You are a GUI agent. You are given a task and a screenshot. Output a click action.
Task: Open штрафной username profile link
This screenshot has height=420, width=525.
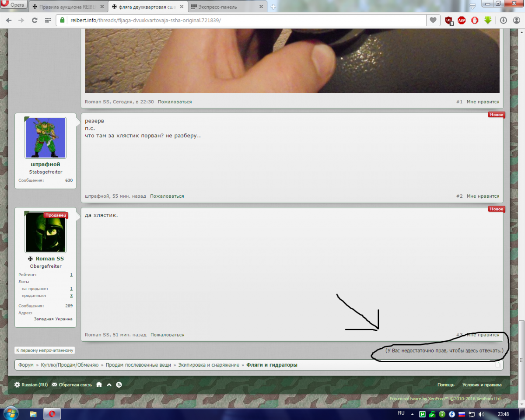pyautogui.click(x=45, y=164)
